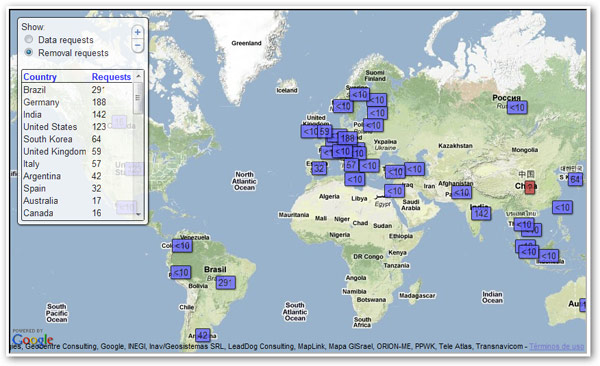This screenshot has height=366, width=600.
Task: Select the Removal requests radio button
Action: point(29,52)
